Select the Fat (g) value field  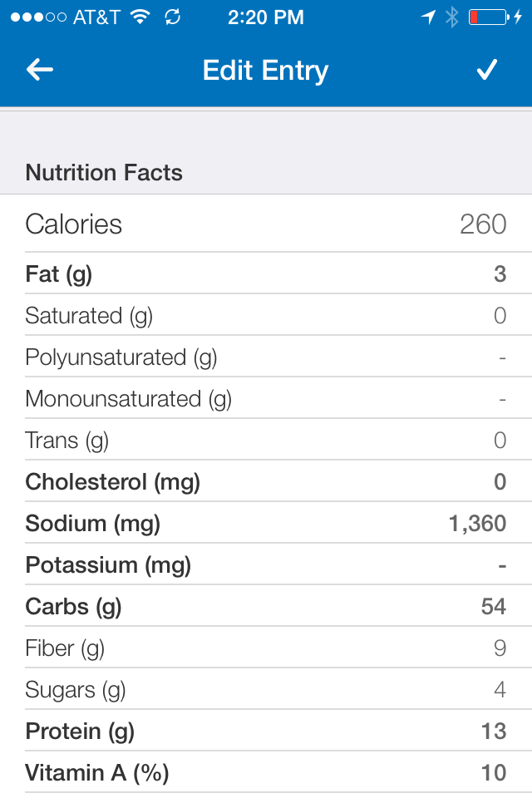tap(500, 273)
